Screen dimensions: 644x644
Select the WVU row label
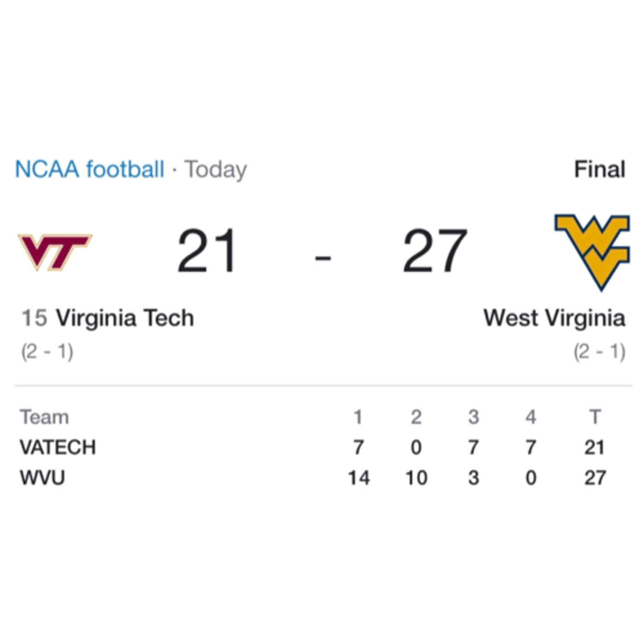pyautogui.click(x=42, y=478)
